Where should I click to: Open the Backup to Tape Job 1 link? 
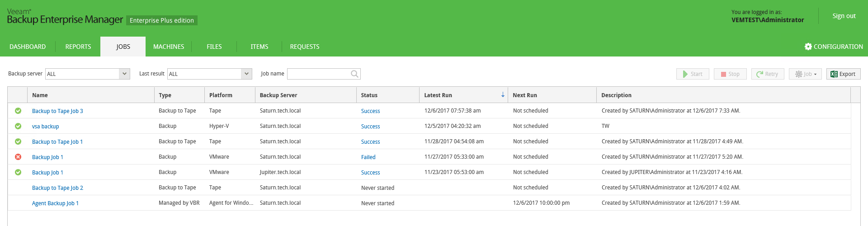(57, 142)
